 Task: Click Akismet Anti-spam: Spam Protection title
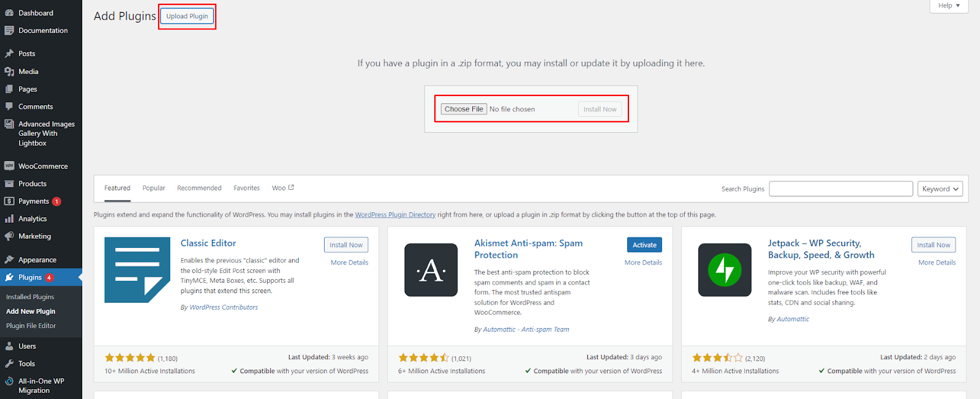[529, 249]
